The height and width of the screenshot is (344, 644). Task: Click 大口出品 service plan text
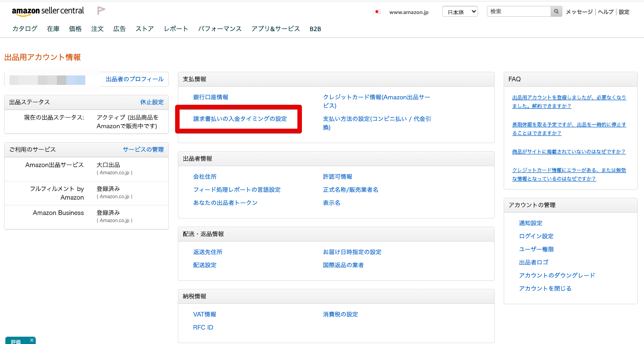pos(108,165)
